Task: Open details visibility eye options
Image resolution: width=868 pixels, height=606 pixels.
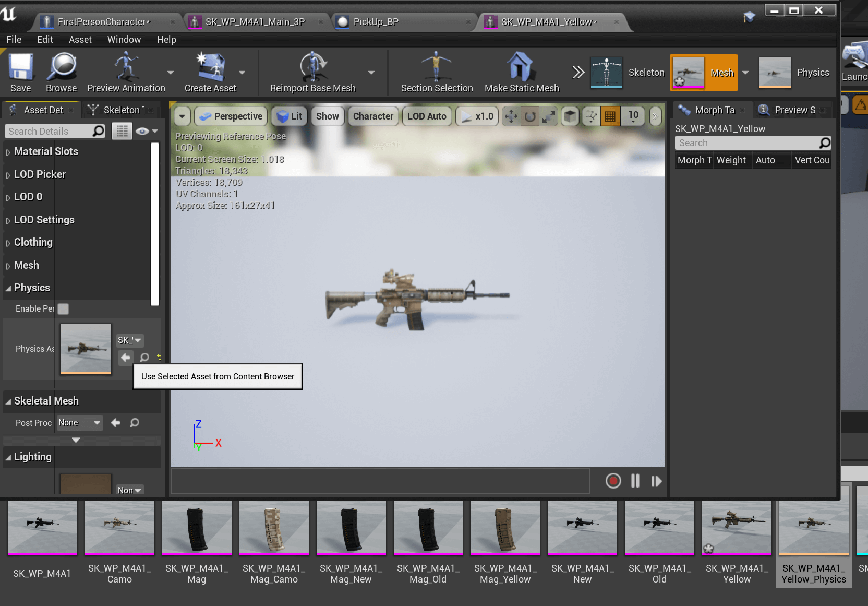Action: tap(147, 131)
